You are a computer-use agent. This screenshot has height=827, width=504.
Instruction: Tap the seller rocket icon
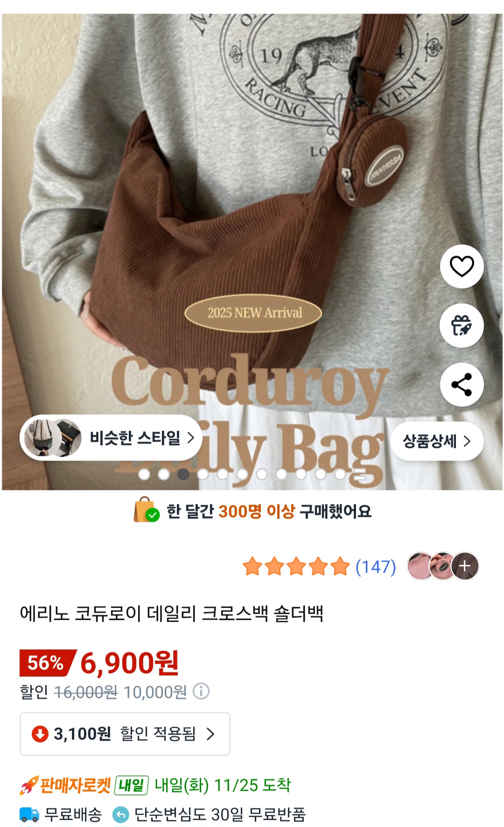click(29, 785)
